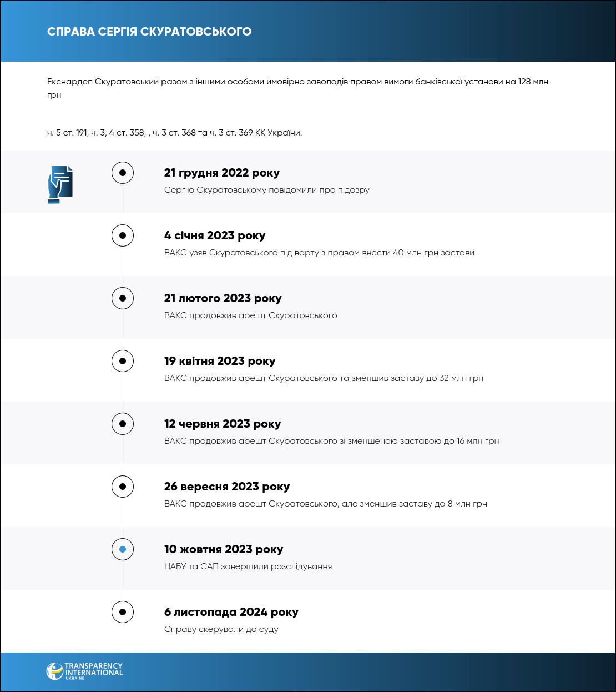Select the 12 червня 2023 timeline marker
This screenshot has height=692, width=616.
tap(123, 424)
